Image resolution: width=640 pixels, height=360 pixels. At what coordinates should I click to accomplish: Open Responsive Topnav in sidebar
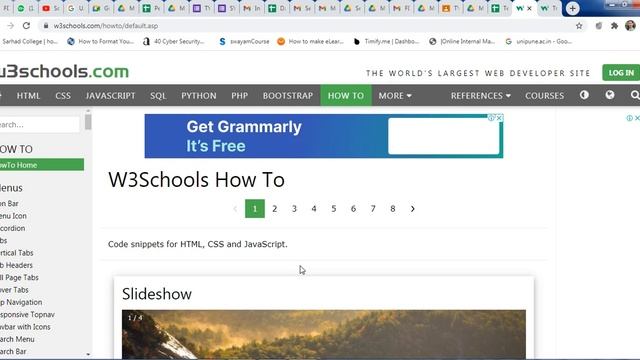tap(27, 315)
